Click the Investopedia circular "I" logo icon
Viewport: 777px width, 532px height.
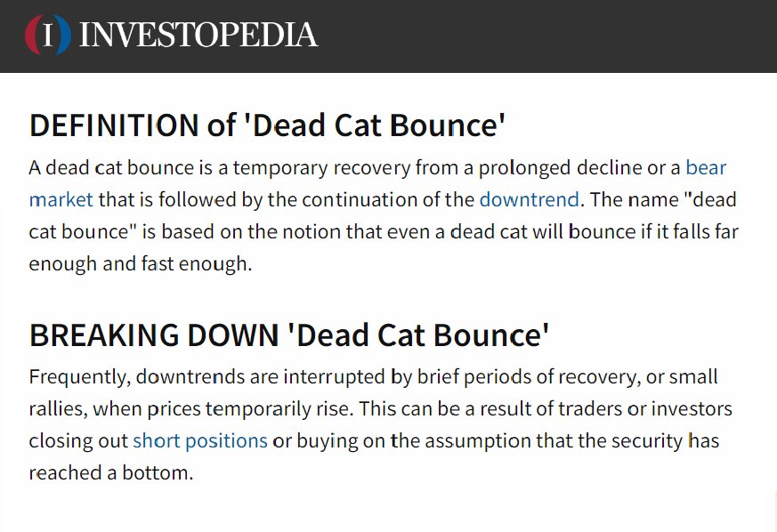[48, 35]
